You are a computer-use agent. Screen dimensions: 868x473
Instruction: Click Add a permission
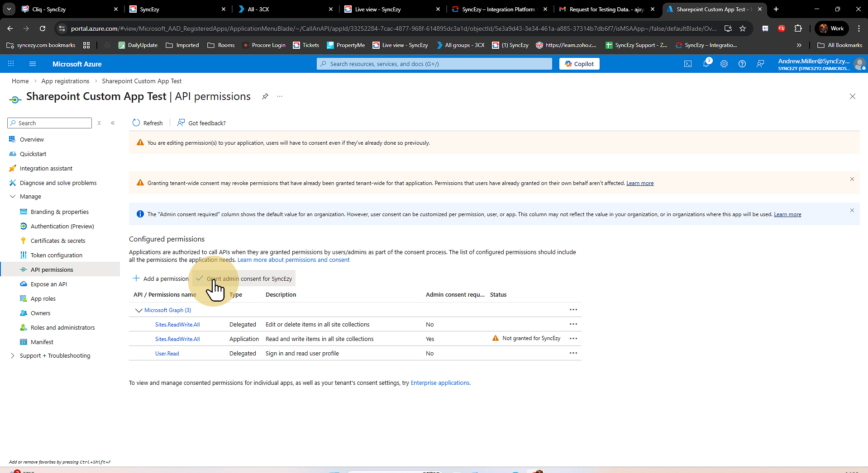(x=161, y=279)
